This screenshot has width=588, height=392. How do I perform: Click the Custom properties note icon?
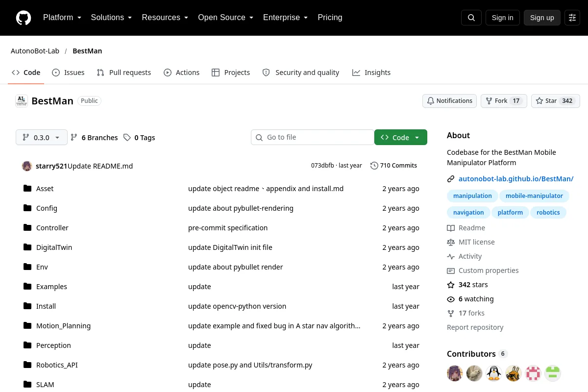coord(451,270)
